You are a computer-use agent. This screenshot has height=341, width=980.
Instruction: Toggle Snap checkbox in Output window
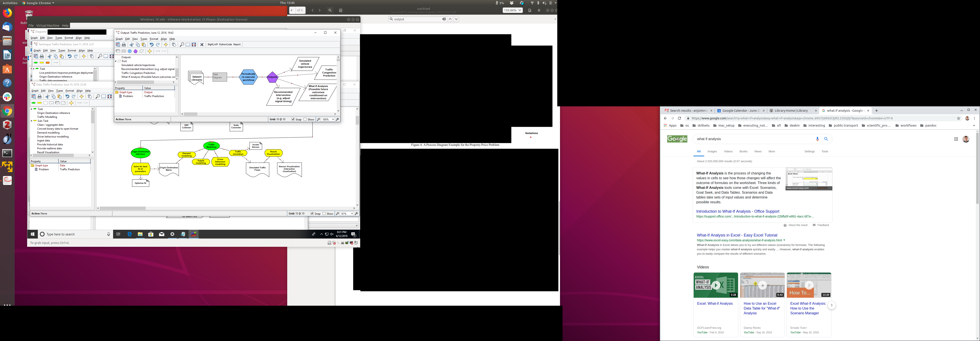point(293,119)
